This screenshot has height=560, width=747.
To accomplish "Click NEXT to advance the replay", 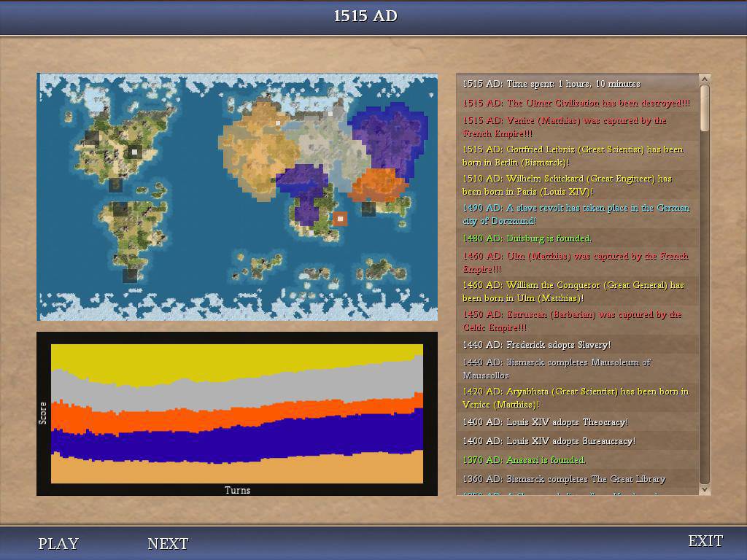I will (x=169, y=543).
